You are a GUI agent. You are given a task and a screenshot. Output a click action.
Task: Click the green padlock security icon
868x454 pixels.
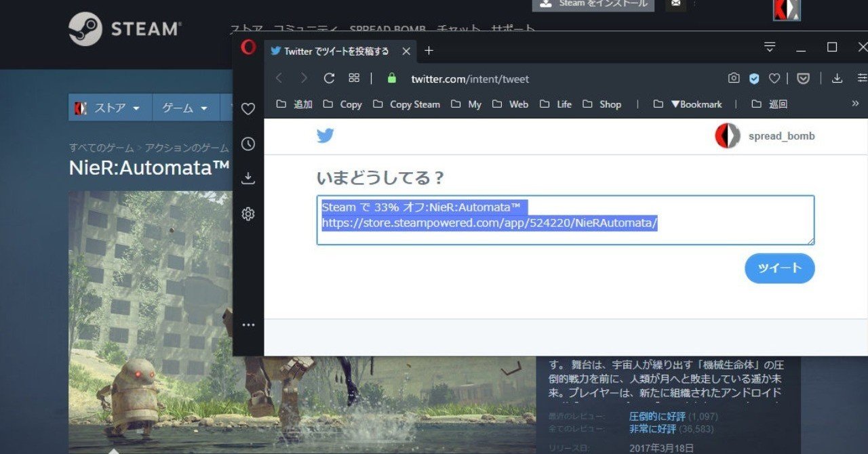391,79
